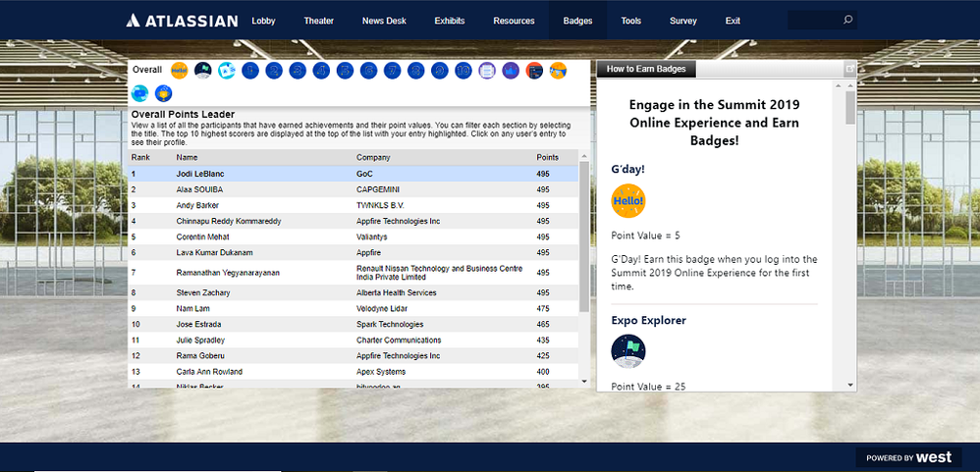Screen dimensions: 980x472
Task: Select the light blue chat globe badge filter
Action: coord(140,93)
